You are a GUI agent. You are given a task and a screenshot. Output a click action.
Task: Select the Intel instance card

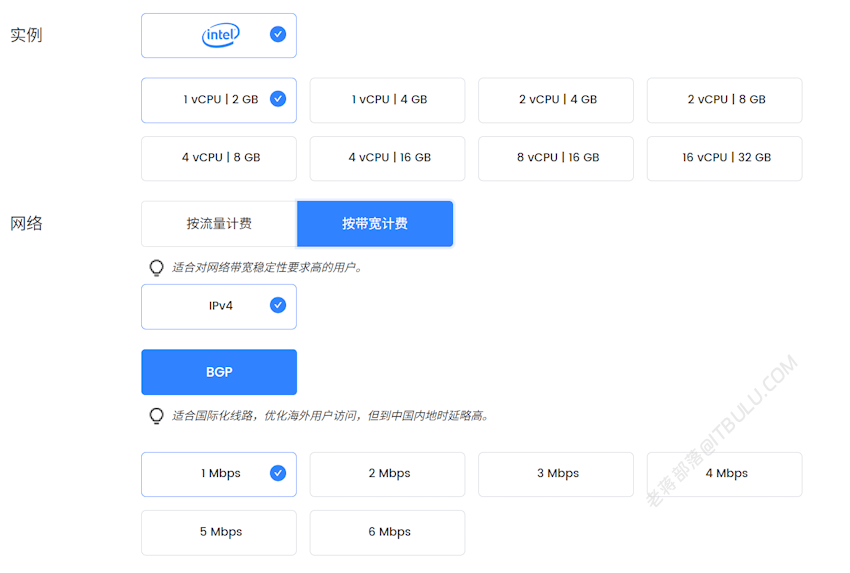[218, 35]
